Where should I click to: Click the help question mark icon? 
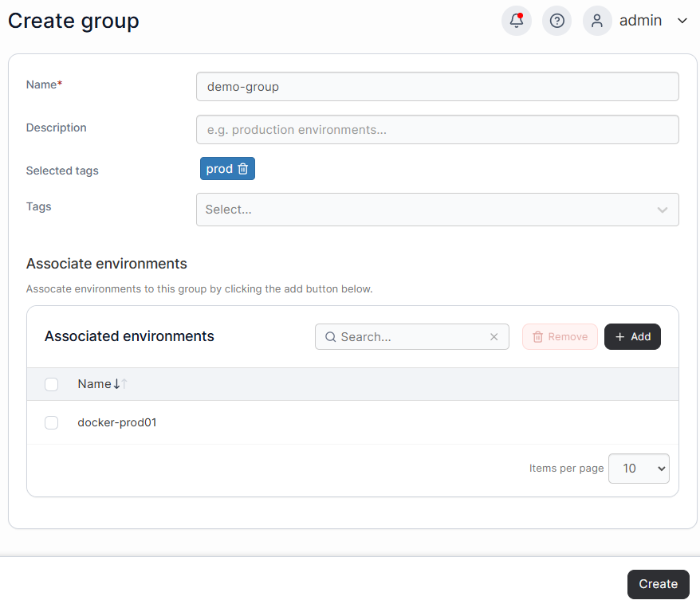pos(556,21)
